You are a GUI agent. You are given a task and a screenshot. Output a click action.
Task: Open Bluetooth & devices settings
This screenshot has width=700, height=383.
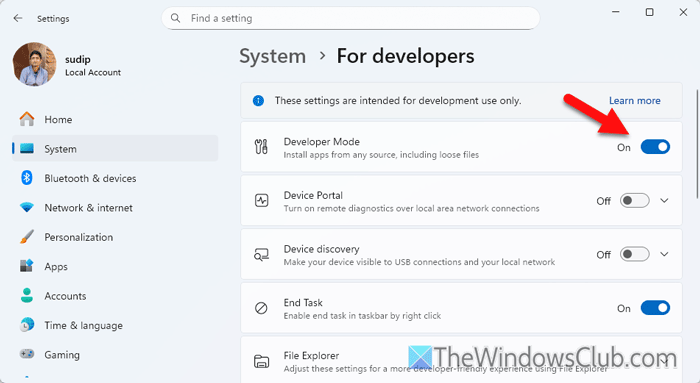click(x=115, y=178)
